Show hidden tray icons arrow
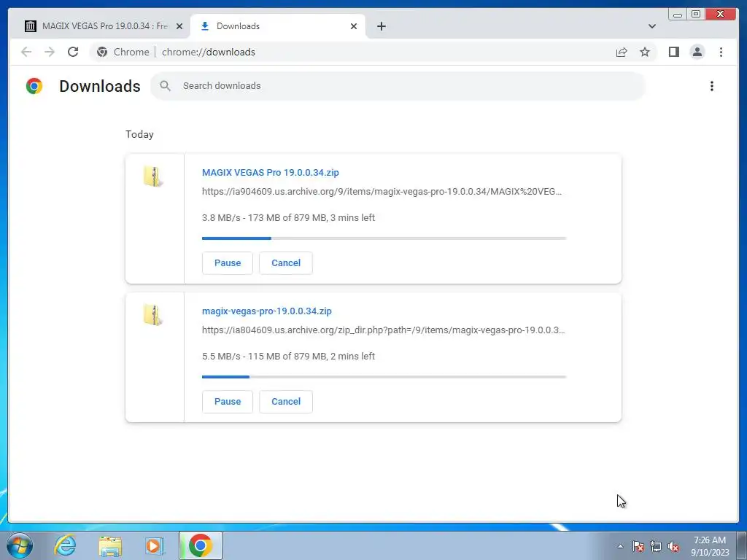Viewport: 747px width, 560px height. (620, 546)
